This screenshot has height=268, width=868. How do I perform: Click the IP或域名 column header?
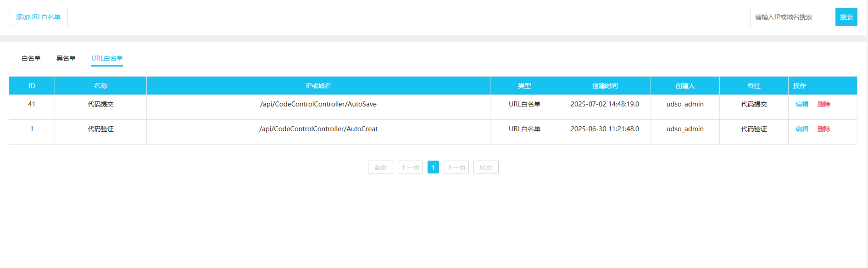[318, 86]
